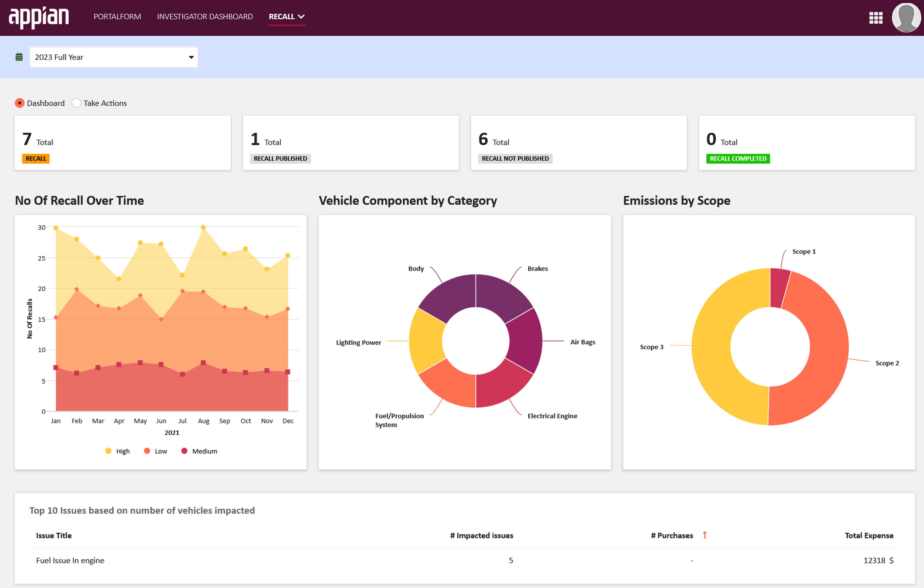The image size is (924, 588).
Task: Click the green RECALL COMPLETED tag
Action: pos(738,159)
